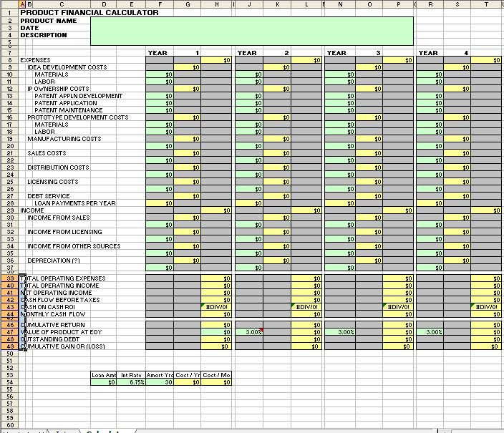The image size is (504, 433).
Task: Click the MONTHLY CASH FLOW label
Action: [x=53, y=314]
